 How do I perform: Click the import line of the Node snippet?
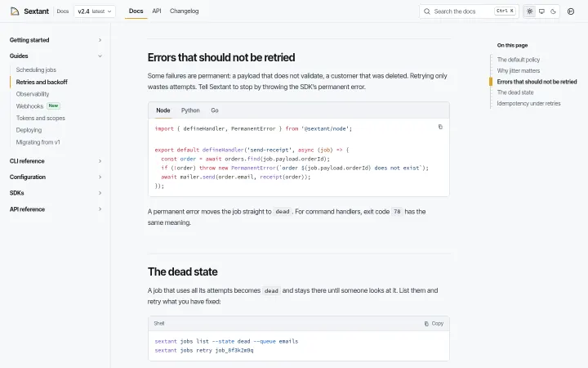(253, 129)
